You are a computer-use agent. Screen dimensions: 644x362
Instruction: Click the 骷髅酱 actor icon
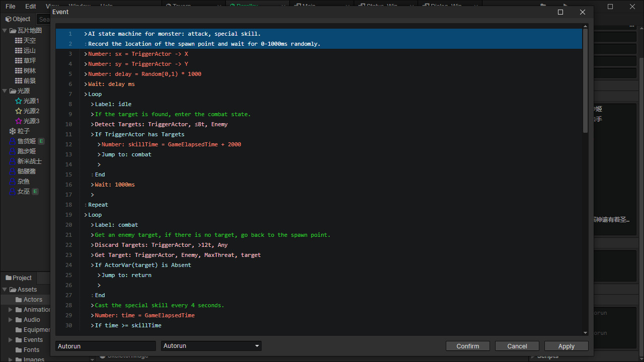14,171
